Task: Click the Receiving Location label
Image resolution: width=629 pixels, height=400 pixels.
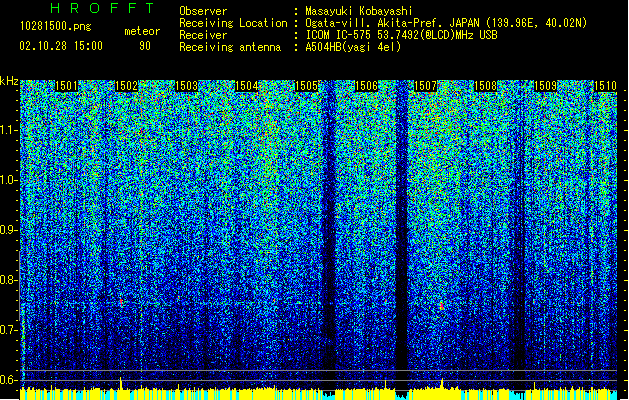Action: [x=233, y=23]
